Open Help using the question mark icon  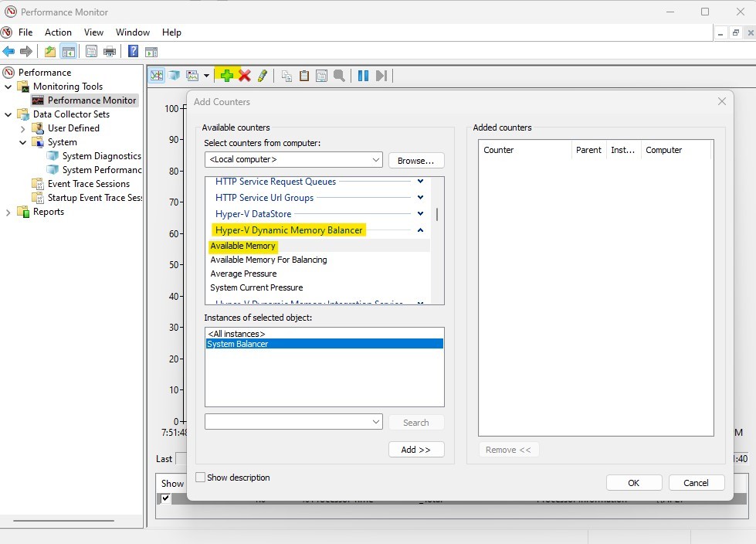pos(133,51)
